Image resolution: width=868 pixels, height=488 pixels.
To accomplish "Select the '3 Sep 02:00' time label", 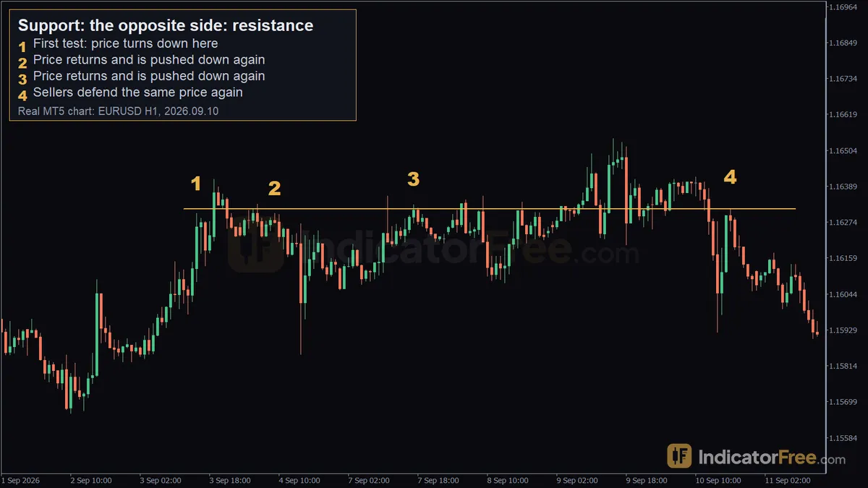I will coord(161,480).
